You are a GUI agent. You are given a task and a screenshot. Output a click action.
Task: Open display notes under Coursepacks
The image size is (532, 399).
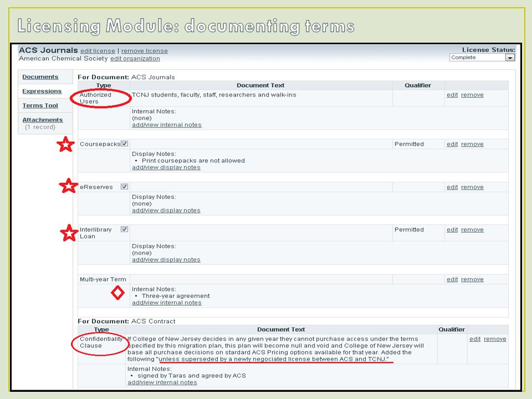[x=166, y=167]
